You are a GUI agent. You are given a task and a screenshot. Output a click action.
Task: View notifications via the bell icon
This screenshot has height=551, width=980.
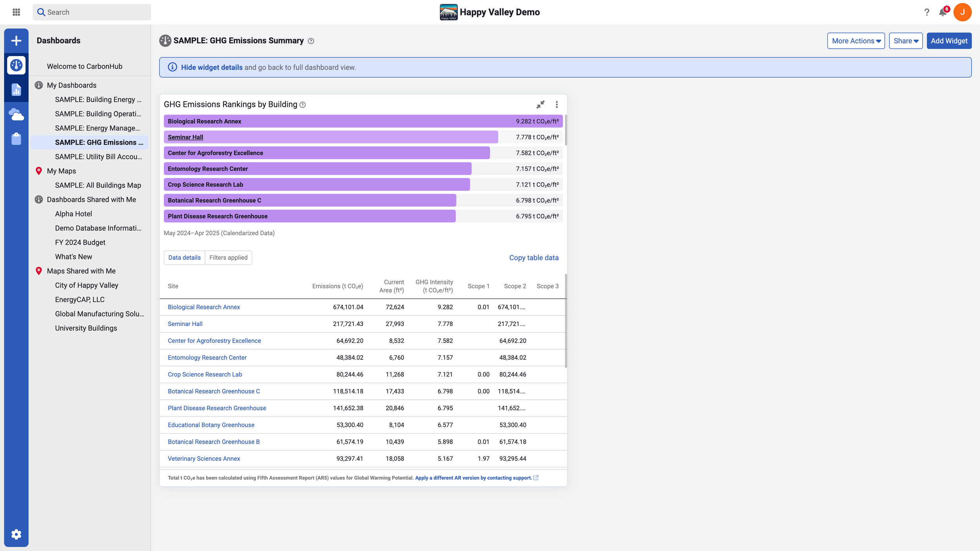(943, 12)
